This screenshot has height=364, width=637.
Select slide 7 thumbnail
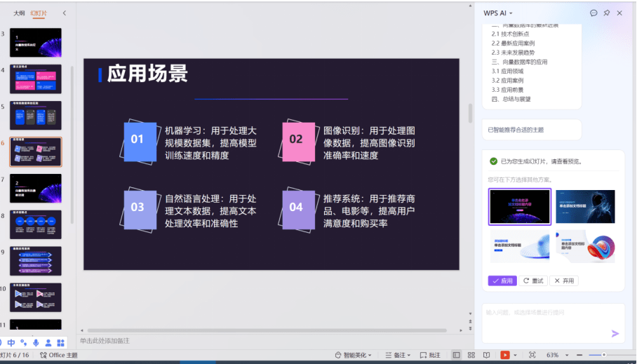coord(36,188)
